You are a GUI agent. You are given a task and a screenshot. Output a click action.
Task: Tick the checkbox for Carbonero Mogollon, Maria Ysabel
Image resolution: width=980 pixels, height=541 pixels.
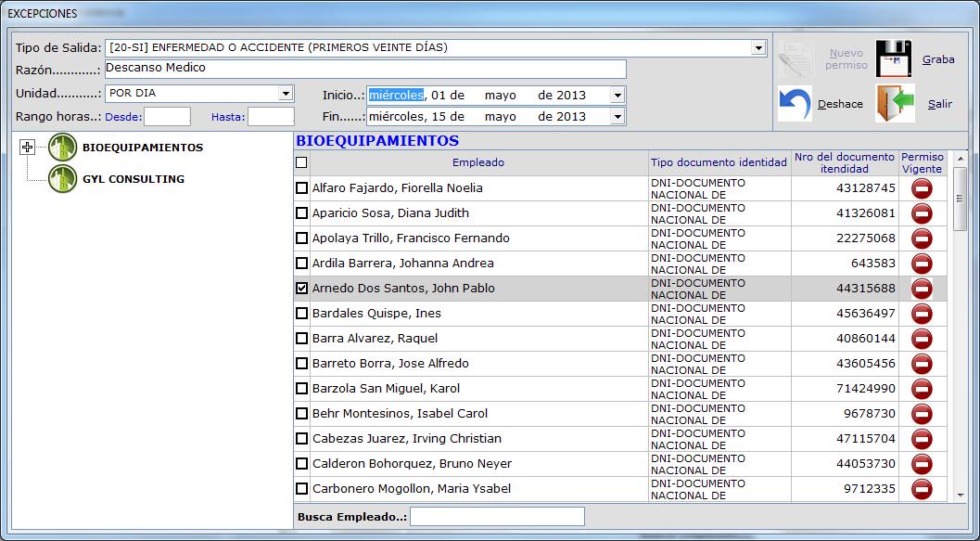pos(302,488)
